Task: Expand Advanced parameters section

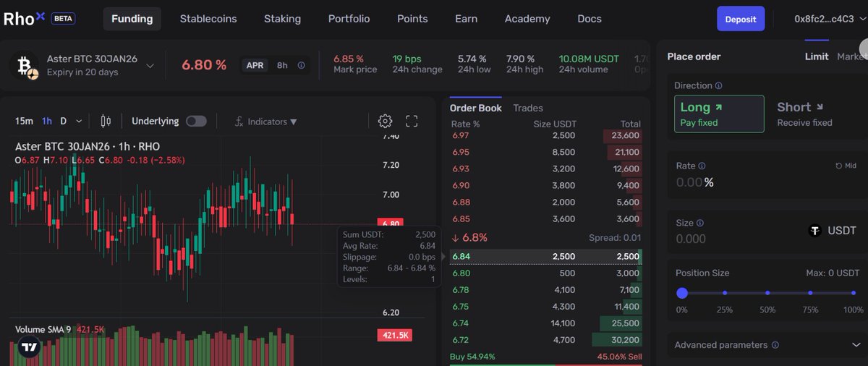Action: click(856, 345)
